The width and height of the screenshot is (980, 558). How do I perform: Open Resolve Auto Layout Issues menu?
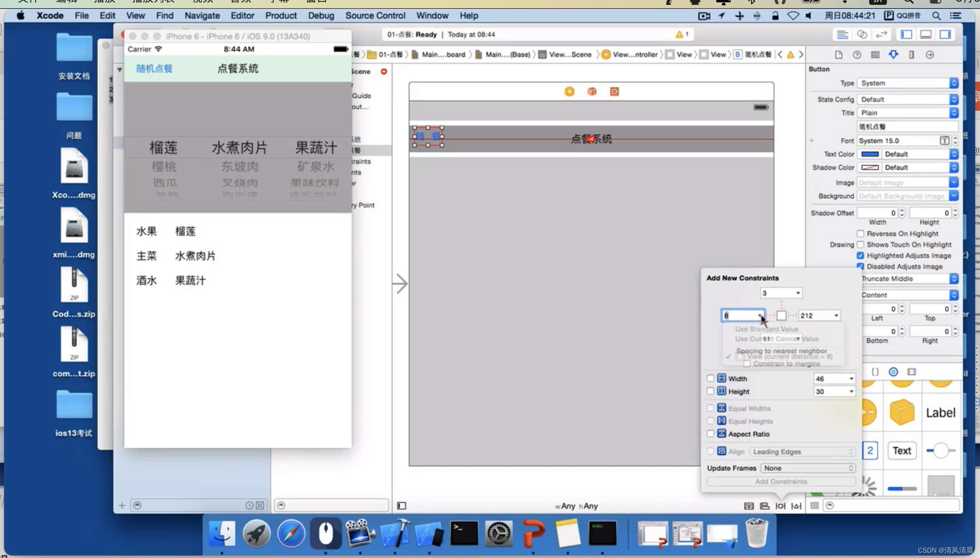796,506
